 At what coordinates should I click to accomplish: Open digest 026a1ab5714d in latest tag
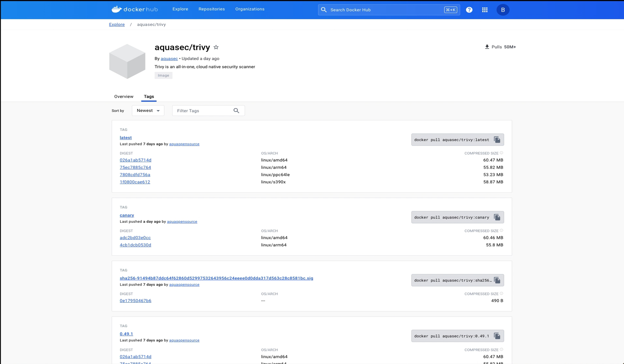click(135, 160)
